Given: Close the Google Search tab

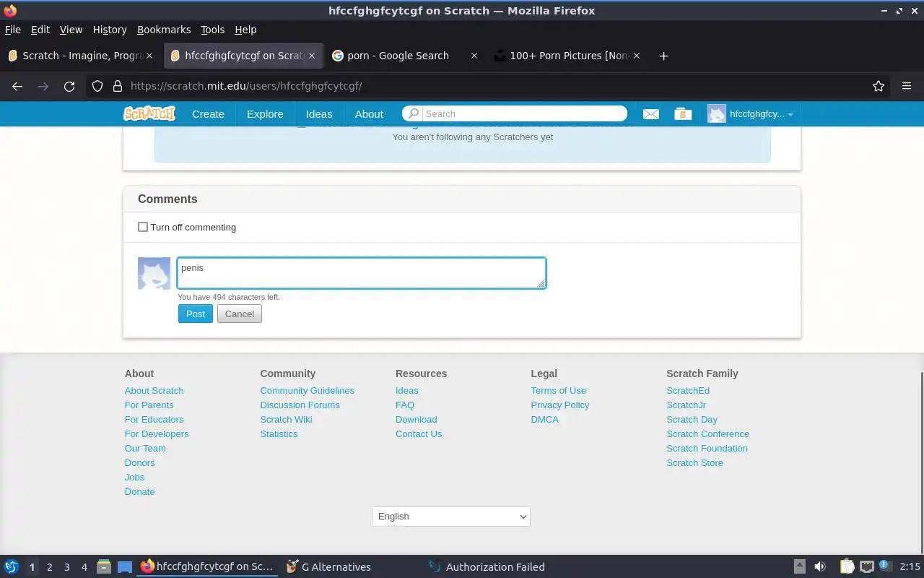Looking at the screenshot, I should [x=474, y=56].
